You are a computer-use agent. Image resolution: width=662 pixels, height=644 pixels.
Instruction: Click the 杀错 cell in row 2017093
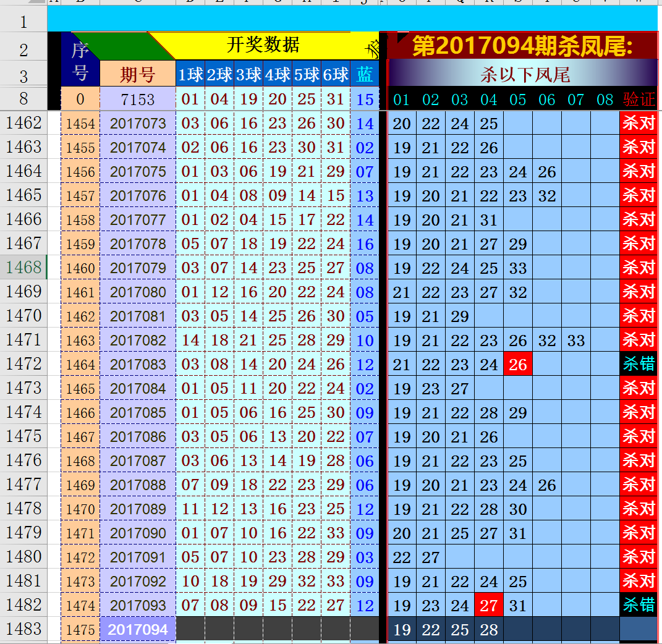click(639, 604)
